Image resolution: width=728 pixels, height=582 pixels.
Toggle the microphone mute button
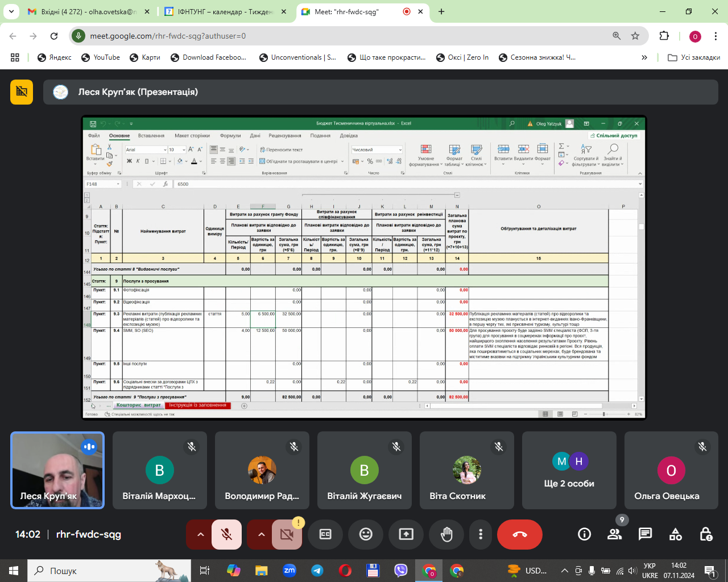pos(226,534)
